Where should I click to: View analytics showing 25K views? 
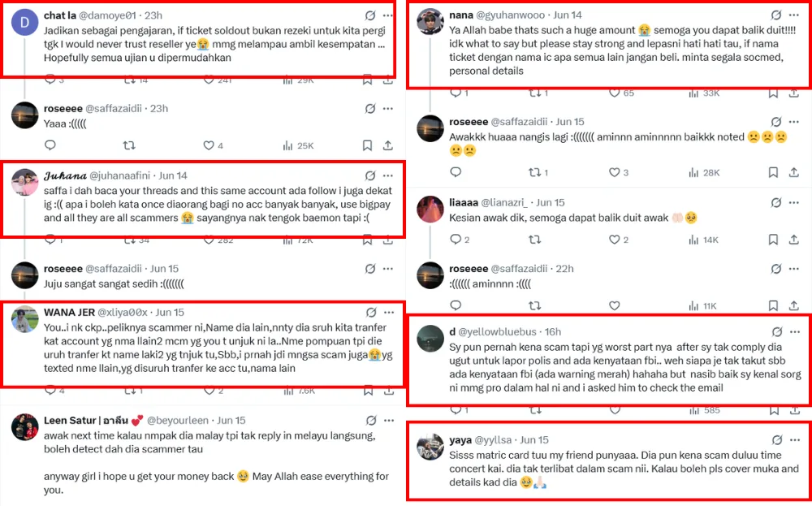(297, 145)
